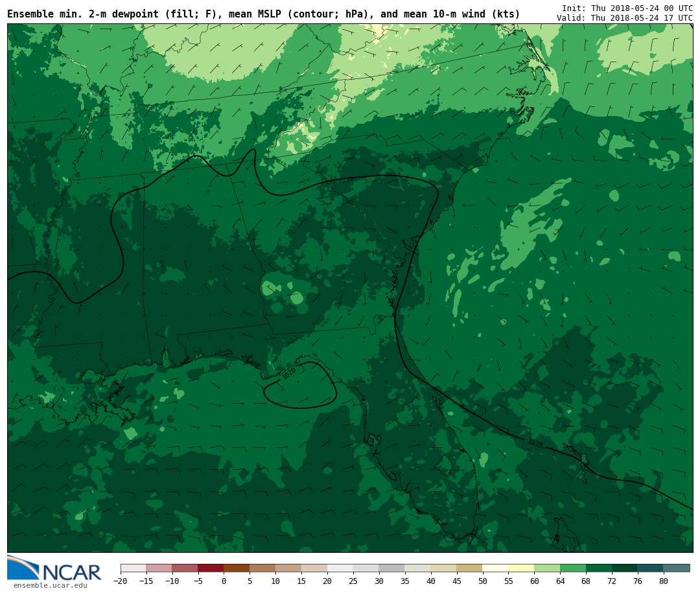700x593 pixels.
Task: Pick the brown swatch between 0 and 5
Action: (237, 568)
